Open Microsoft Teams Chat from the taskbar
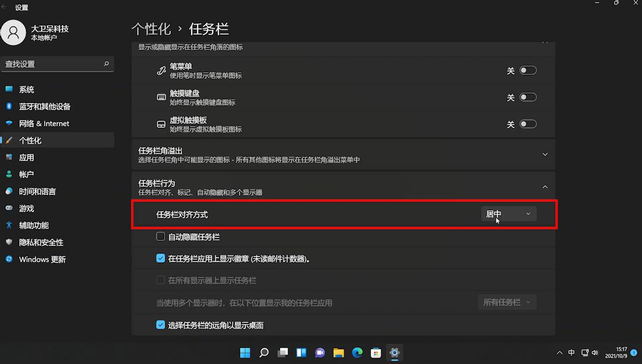 click(x=320, y=353)
